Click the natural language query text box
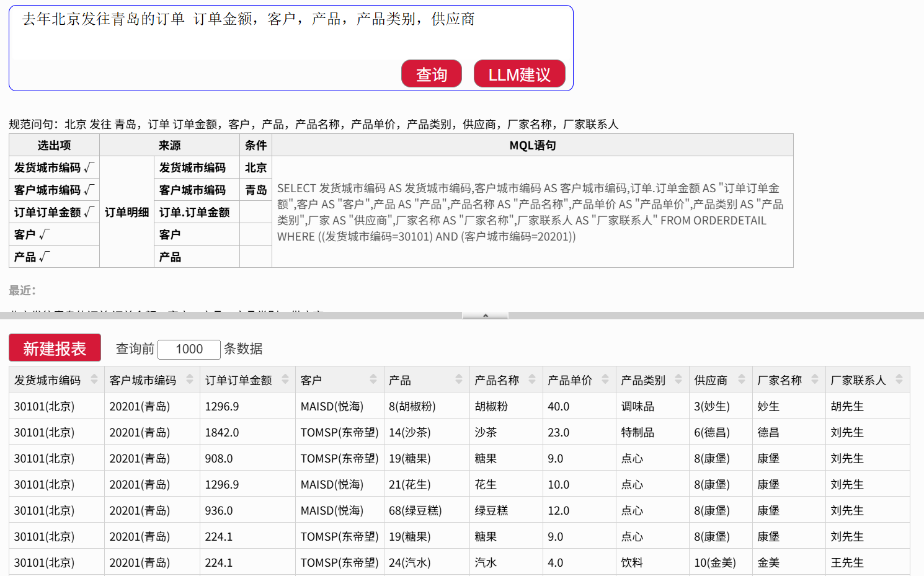This screenshot has width=924, height=576. [290, 34]
